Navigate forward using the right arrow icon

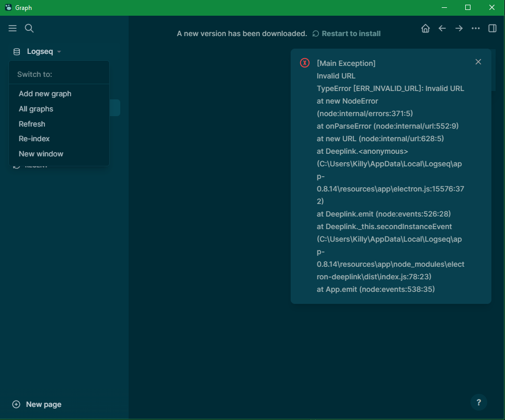coord(458,28)
